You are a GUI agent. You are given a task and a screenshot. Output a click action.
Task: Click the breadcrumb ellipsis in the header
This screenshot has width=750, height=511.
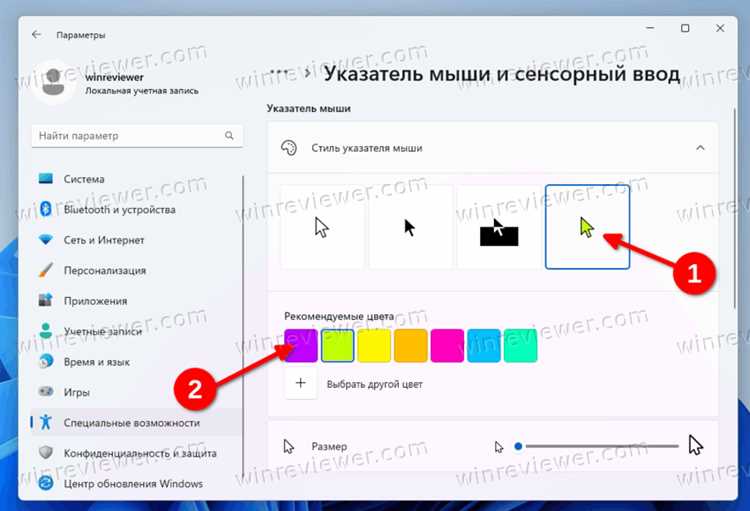click(279, 73)
